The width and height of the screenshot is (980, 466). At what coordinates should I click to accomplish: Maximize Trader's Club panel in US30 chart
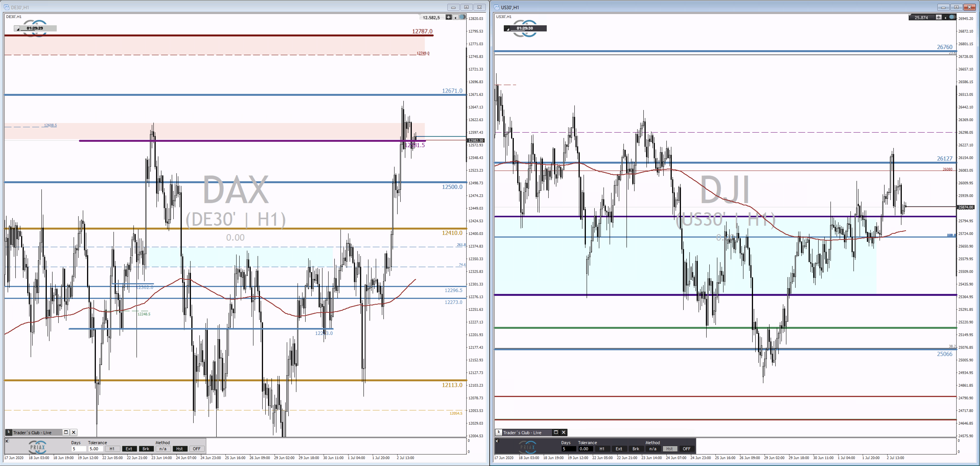coord(556,432)
